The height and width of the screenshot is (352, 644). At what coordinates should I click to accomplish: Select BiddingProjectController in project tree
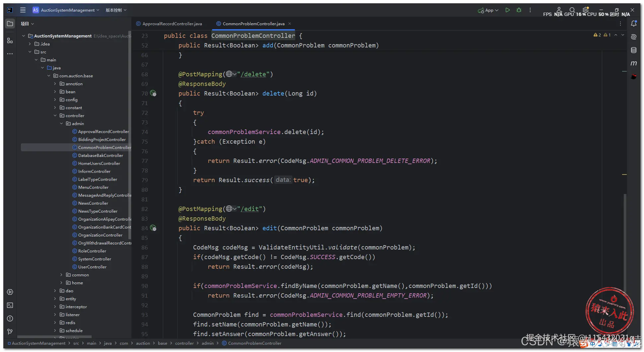[x=102, y=139]
